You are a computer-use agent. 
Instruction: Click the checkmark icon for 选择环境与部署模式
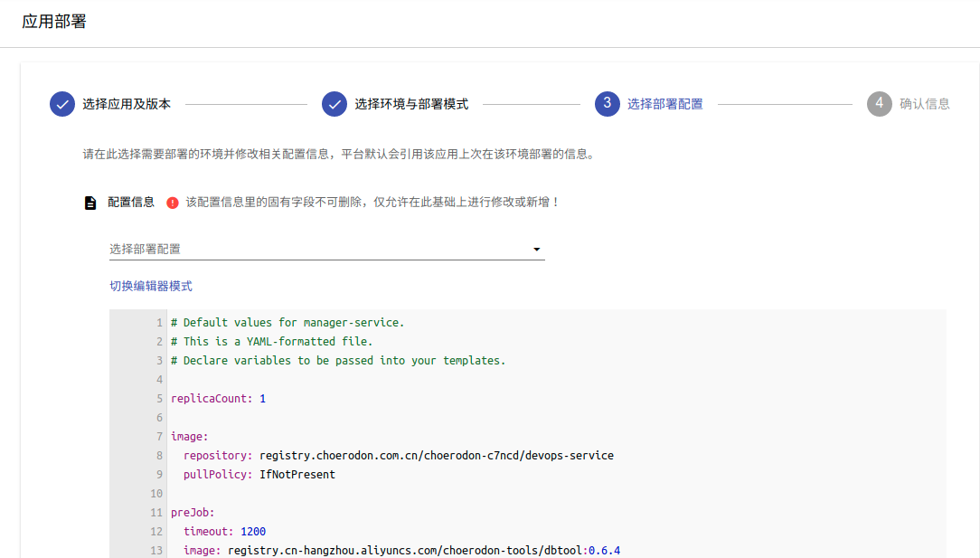[x=335, y=104]
